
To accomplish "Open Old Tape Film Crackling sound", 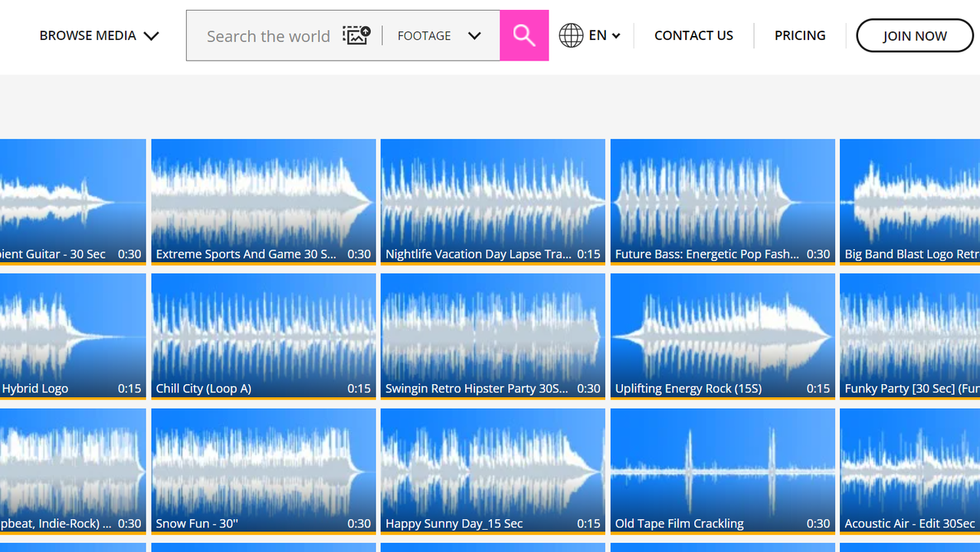I will click(723, 470).
